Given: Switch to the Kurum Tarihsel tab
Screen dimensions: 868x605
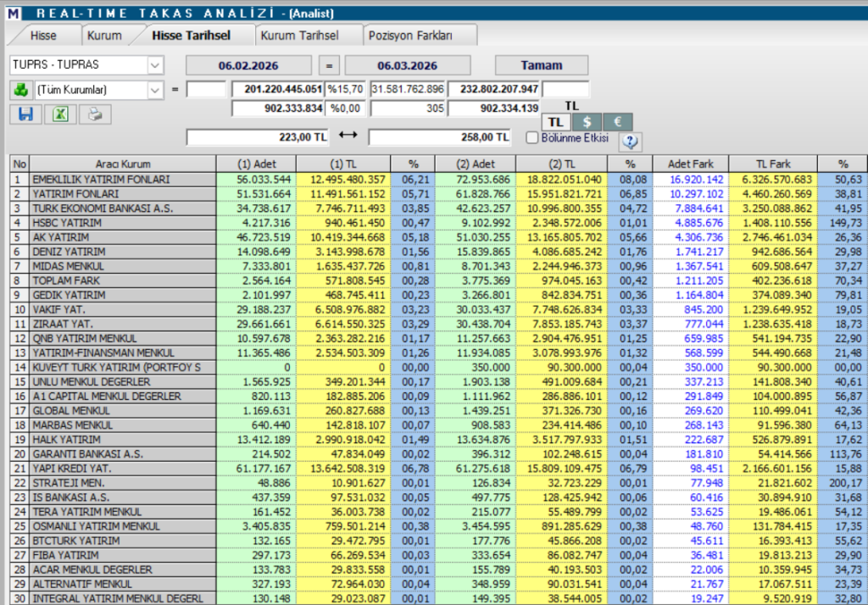Looking at the screenshot, I should 299,36.
